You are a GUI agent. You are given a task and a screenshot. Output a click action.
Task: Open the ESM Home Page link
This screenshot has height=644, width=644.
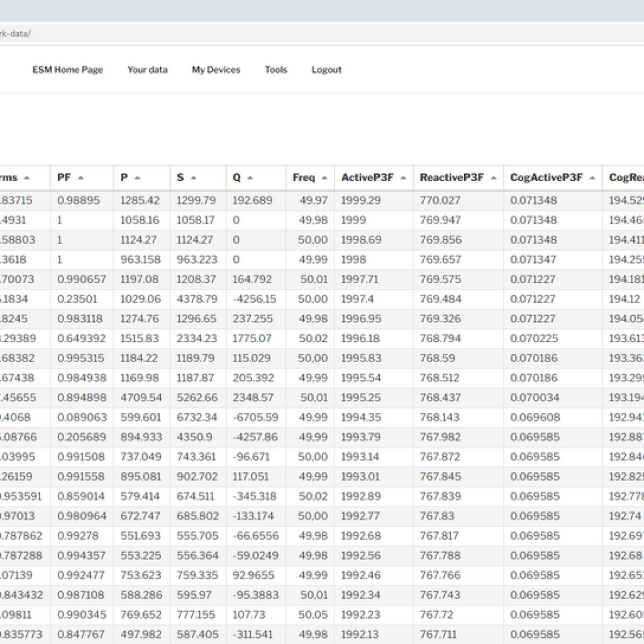click(x=67, y=70)
